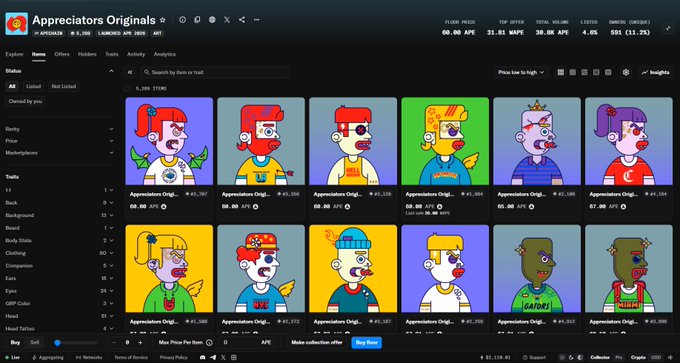Star the Appreciators Originals collection

click(163, 20)
